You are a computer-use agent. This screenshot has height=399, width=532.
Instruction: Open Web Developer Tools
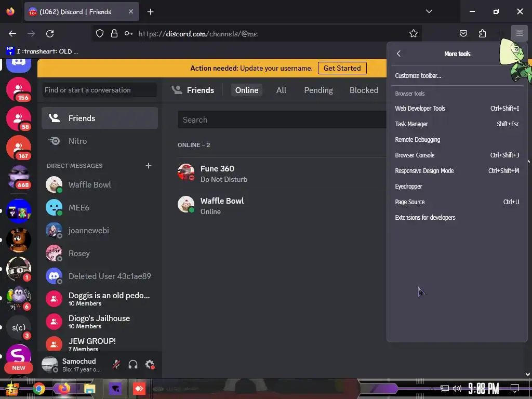(x=457, y=108)
